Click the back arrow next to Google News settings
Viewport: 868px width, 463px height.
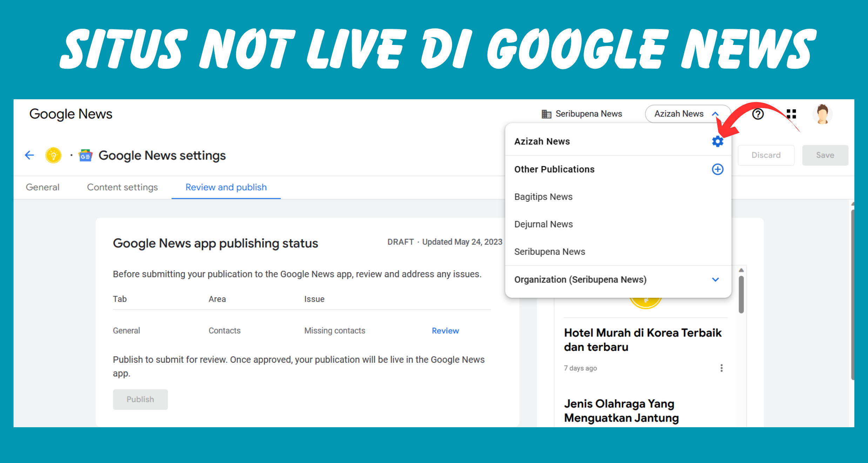click(x=29, y=155)
